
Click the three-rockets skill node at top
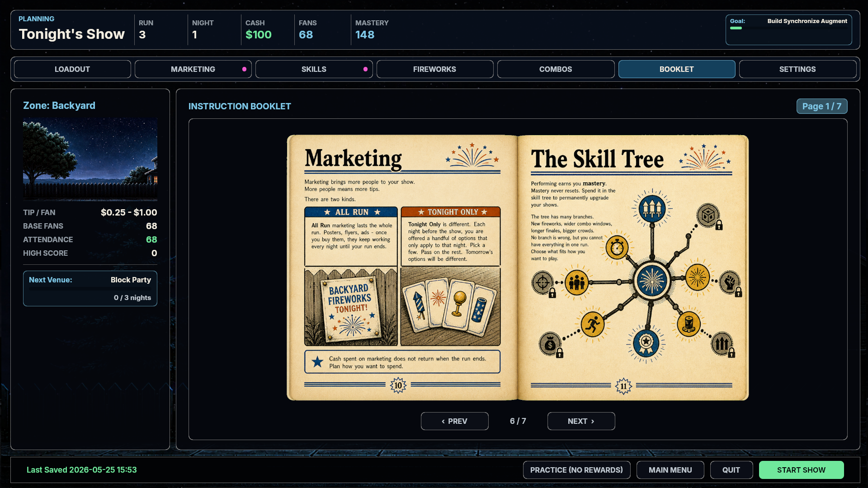pos(651,208)
